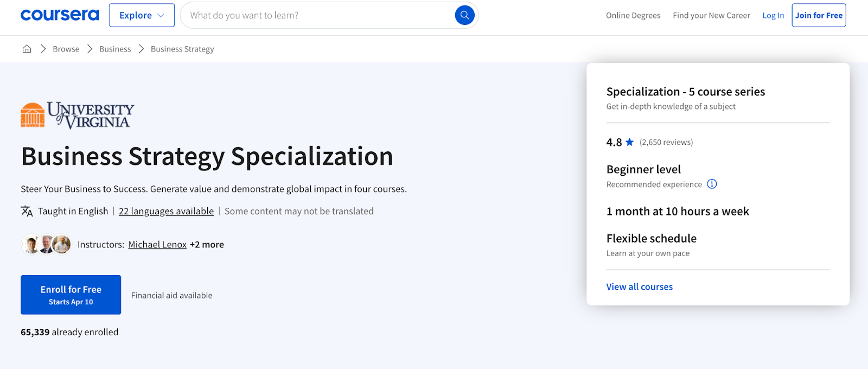Open instructor Michael Lenox's profile link
868x370 pixels.
tap(157, 245)
